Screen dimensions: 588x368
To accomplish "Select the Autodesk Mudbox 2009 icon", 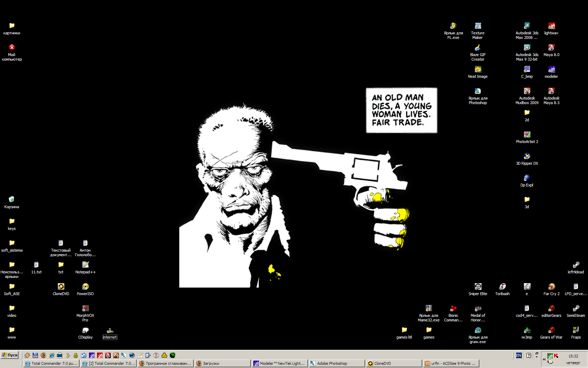I will point(527,96).
